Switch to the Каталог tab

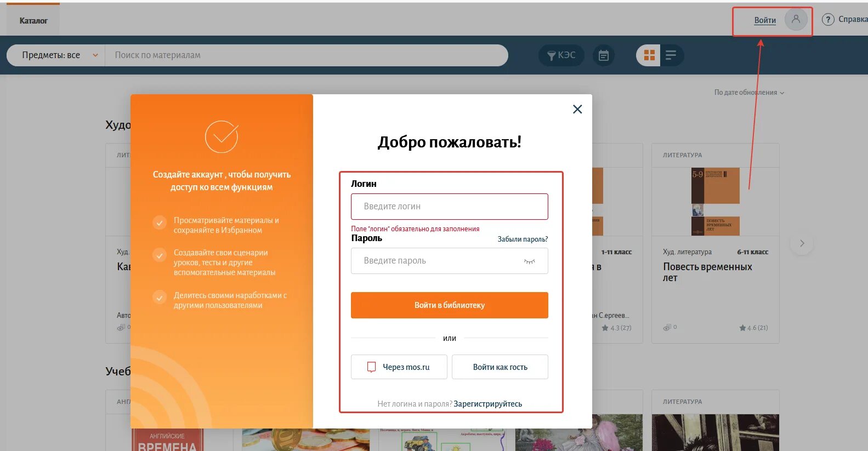(33, 21)
